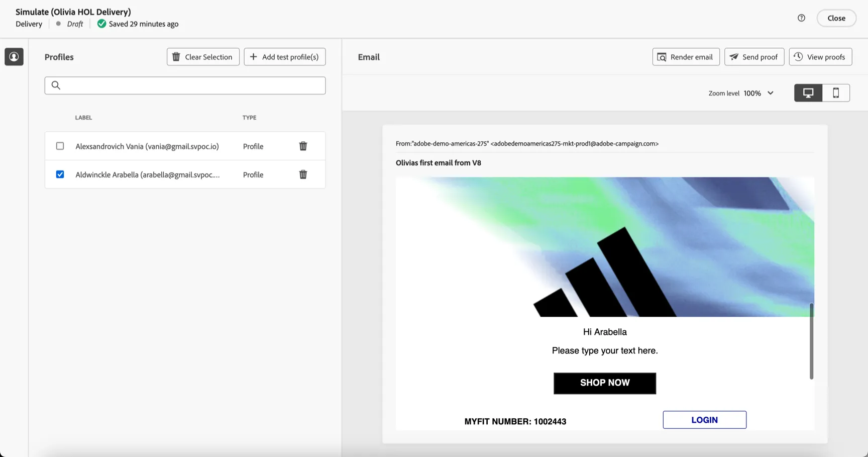Click the help question mark icon

point(801,18)
